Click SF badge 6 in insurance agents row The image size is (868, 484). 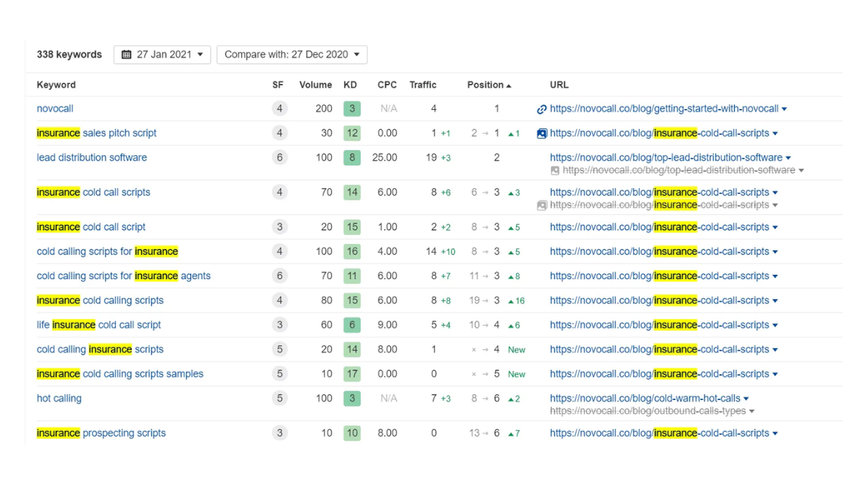tap(279, 276)
